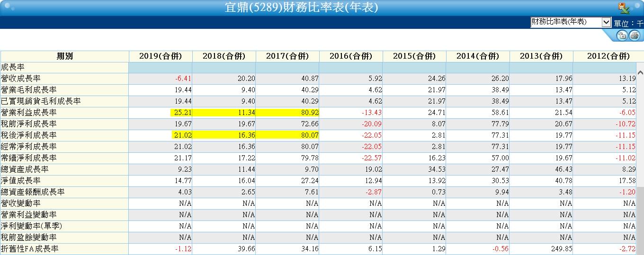This screenshot has width=644, height=255.
Task: Click the 58.61 value in 2014 column
Action: (x=500, y=113)
